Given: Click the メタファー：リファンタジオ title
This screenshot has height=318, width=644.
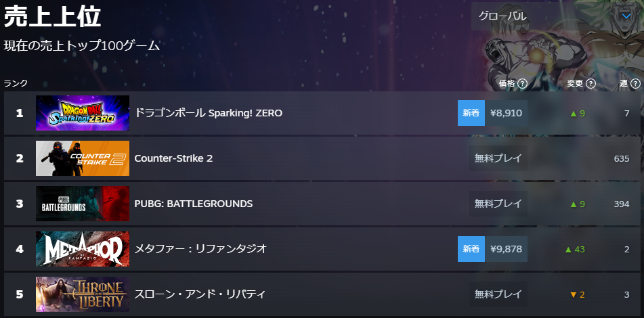Looking at the screenshot, I should (200, 249).
